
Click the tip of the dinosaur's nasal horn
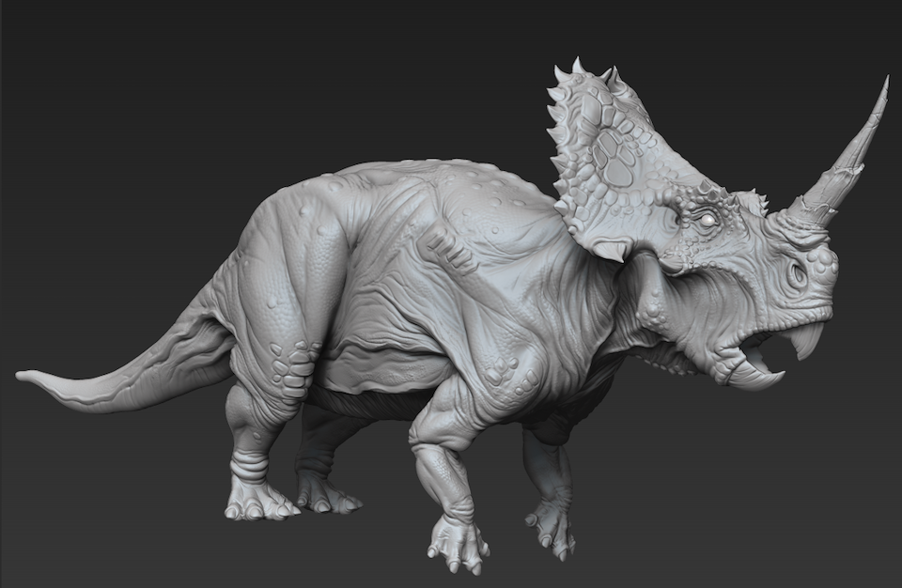coord(884,83)
